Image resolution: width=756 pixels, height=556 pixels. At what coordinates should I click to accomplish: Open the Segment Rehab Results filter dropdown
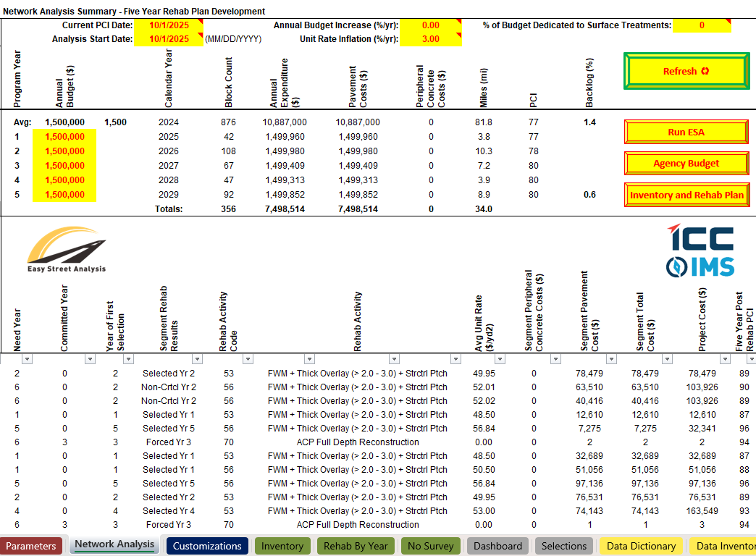[x=196, y=359]
